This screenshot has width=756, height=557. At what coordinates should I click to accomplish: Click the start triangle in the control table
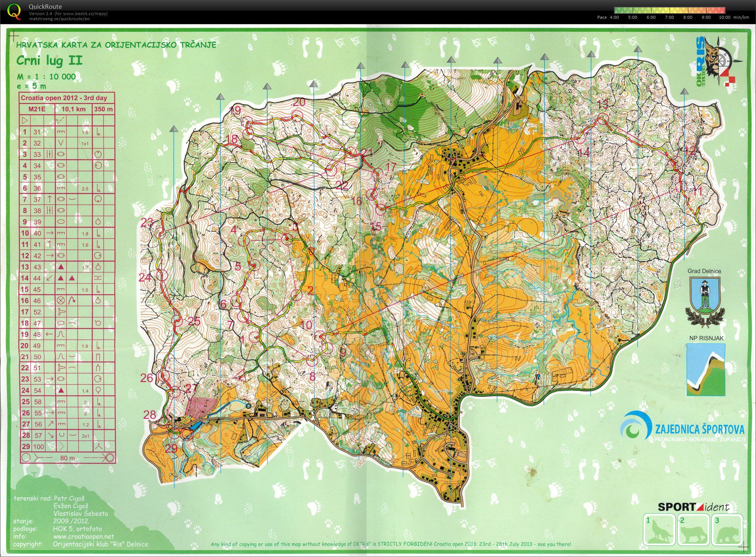[25, 120]
